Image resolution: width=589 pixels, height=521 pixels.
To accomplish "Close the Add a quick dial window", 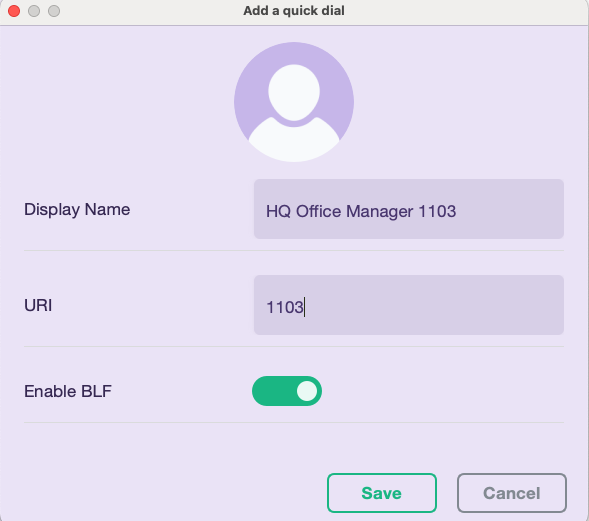I will pos(14,11).
